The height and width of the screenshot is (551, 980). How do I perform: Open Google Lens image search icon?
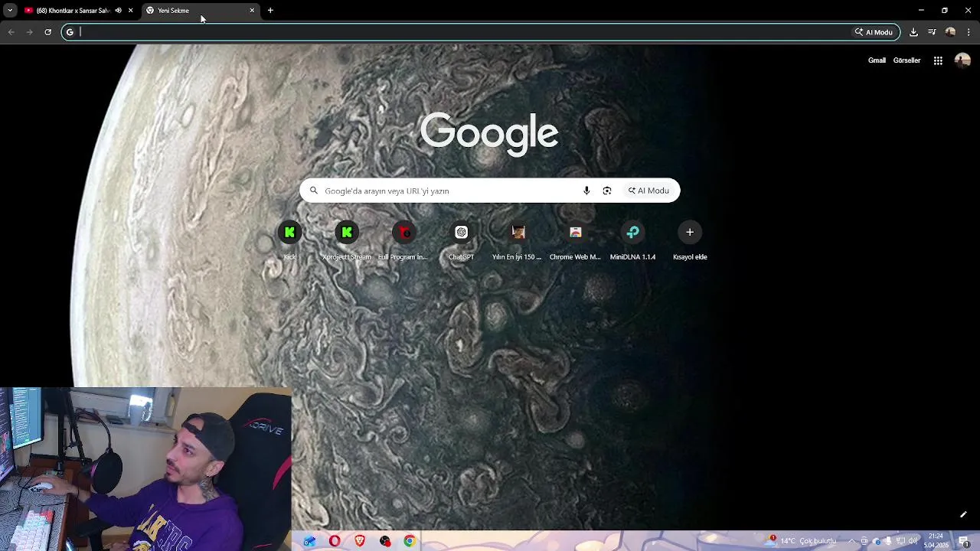click(x=607, y=191)
